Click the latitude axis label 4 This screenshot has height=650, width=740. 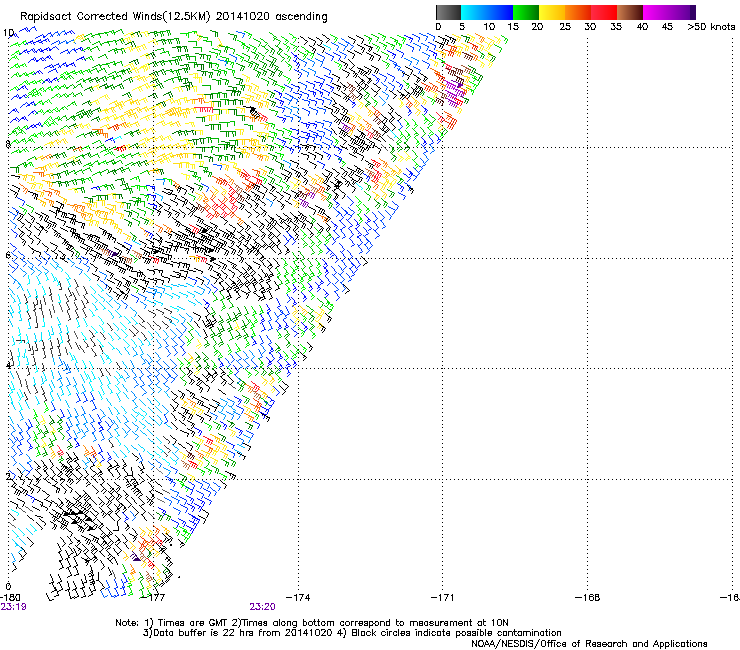tap(8, 366)
